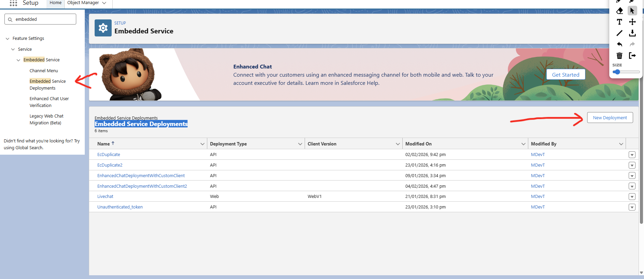The image size is (644, 279).
Task: Click the download annotation icon
Action: pos(632,33)
